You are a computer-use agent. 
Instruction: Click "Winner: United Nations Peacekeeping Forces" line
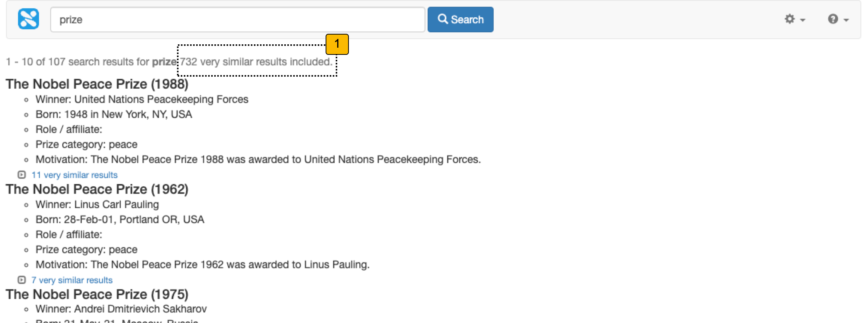[x=142, y=100]
